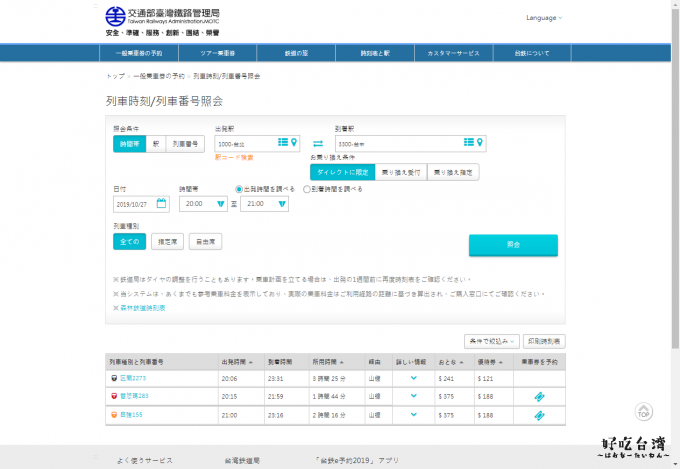680x469 pixels.
Task: Expand details for train 区間2273
Action: tap(414, 379)
